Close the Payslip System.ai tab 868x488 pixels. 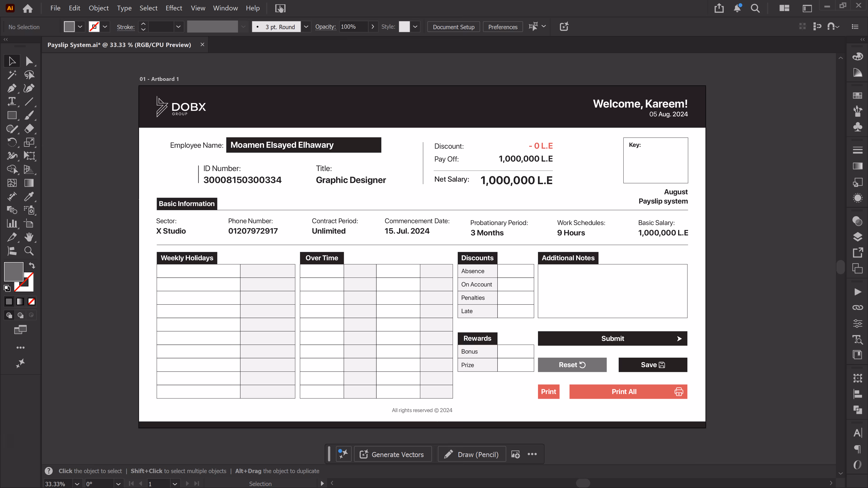click(x=202, y=45)
